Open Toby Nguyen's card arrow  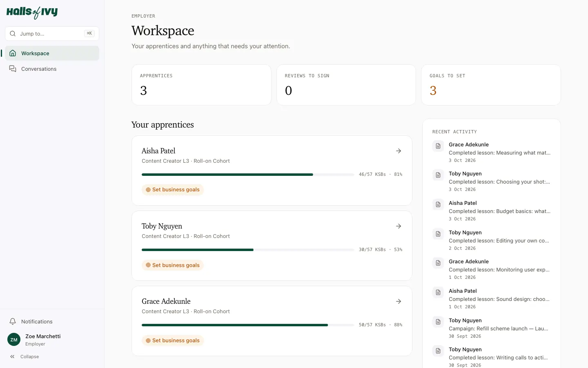pyautogui.click(x=399, y=226)
